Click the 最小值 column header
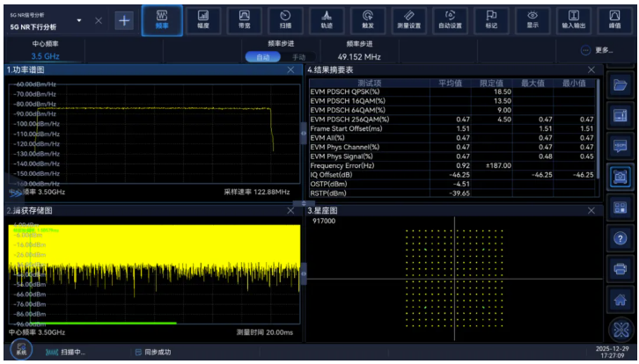Screen dimensions: 639x364 pos(574,83)
